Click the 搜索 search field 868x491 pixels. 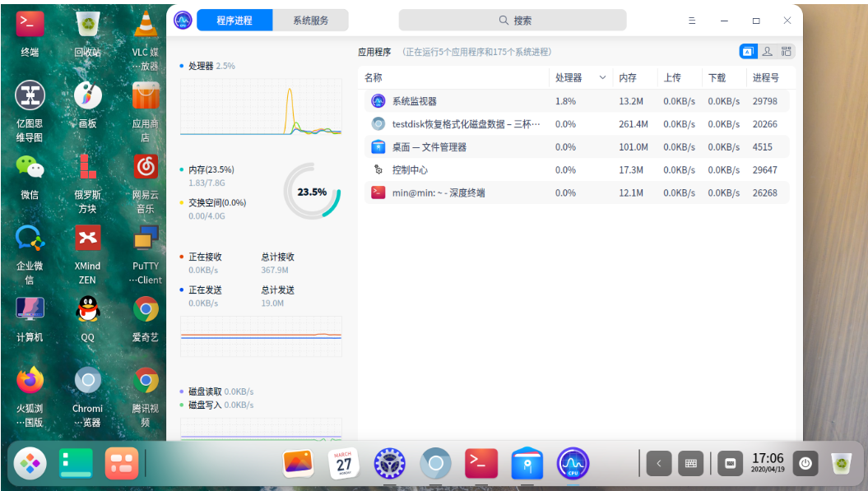[x=513, y=21]
